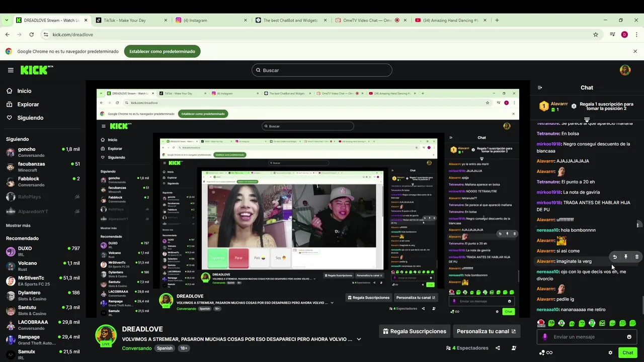Switch to OmeTV Video Chat tab
This screenshot has width=644, height=362.
coord(371,20)
